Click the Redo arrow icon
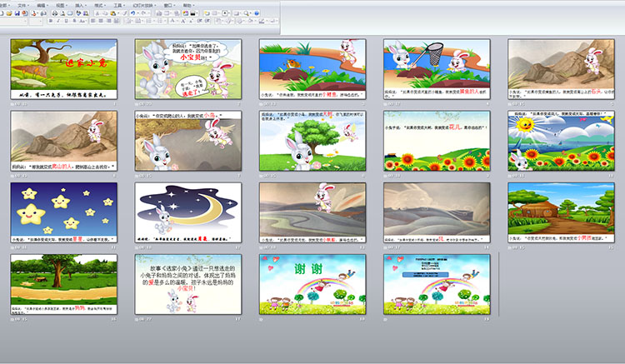 (143, 13)
